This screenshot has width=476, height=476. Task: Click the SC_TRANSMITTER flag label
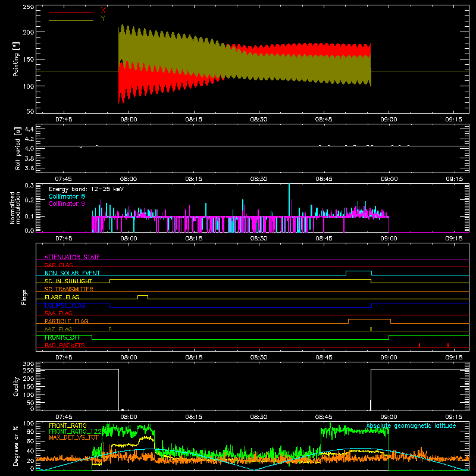pos(69,289)
